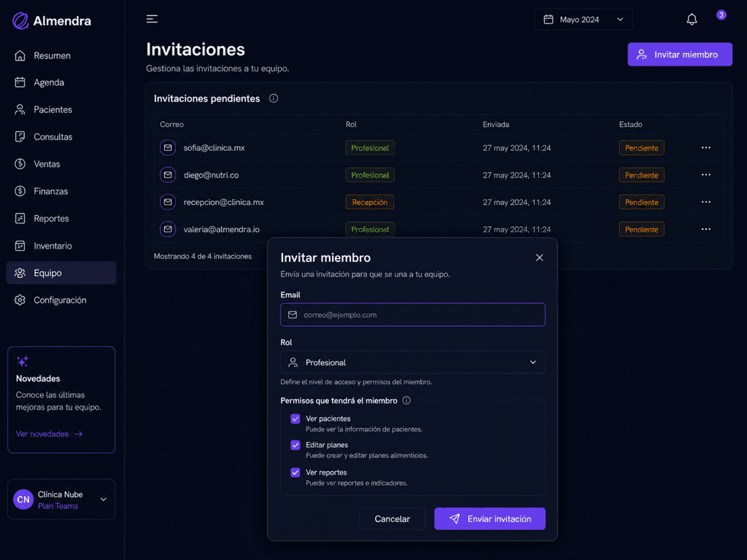Viewport: 747px width, 560px height.
Task: Expand the Rol dropdown showing Profesional
Action: tap(413, 362)
